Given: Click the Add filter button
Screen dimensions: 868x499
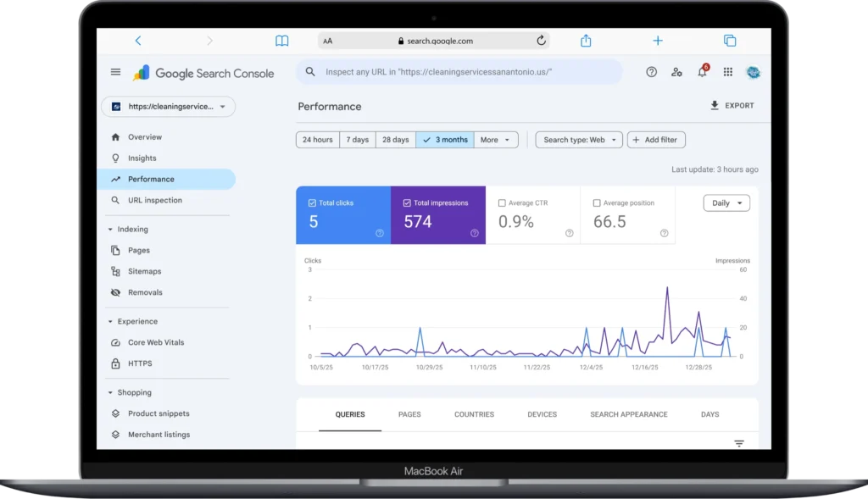Looking at the screenshot, I should [656, 140].
